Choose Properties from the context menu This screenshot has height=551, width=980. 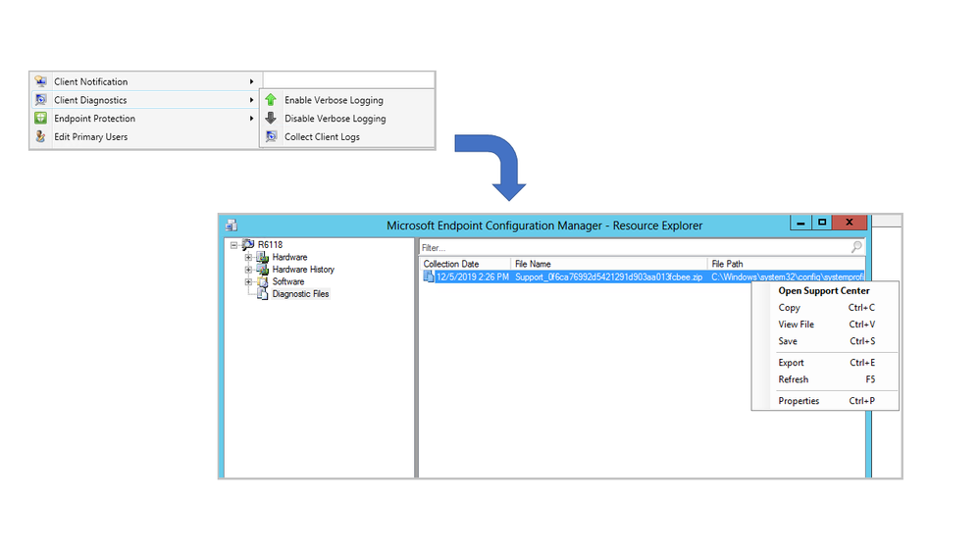click(824, 400)
